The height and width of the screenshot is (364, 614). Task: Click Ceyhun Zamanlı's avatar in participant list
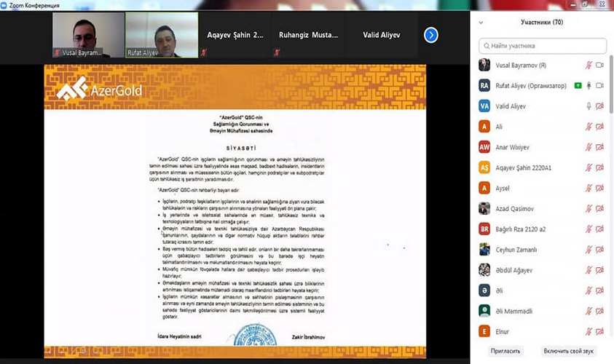click(x=484, y=249)
